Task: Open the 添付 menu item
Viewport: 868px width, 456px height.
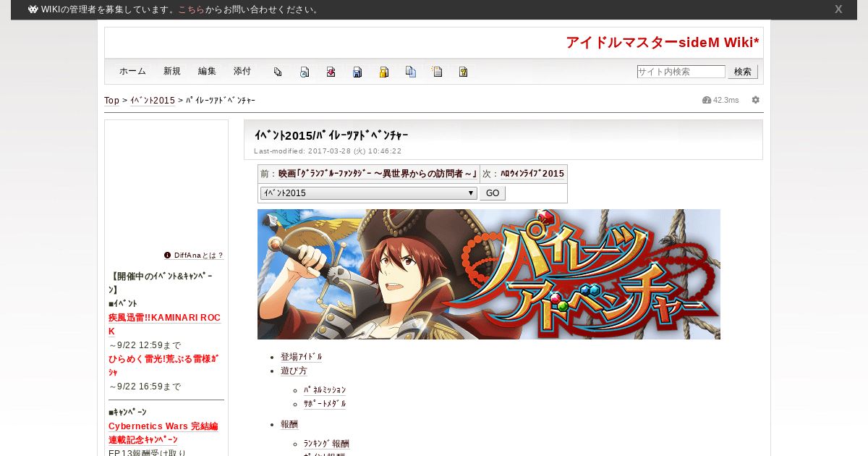Action: (x=242, y=72)
